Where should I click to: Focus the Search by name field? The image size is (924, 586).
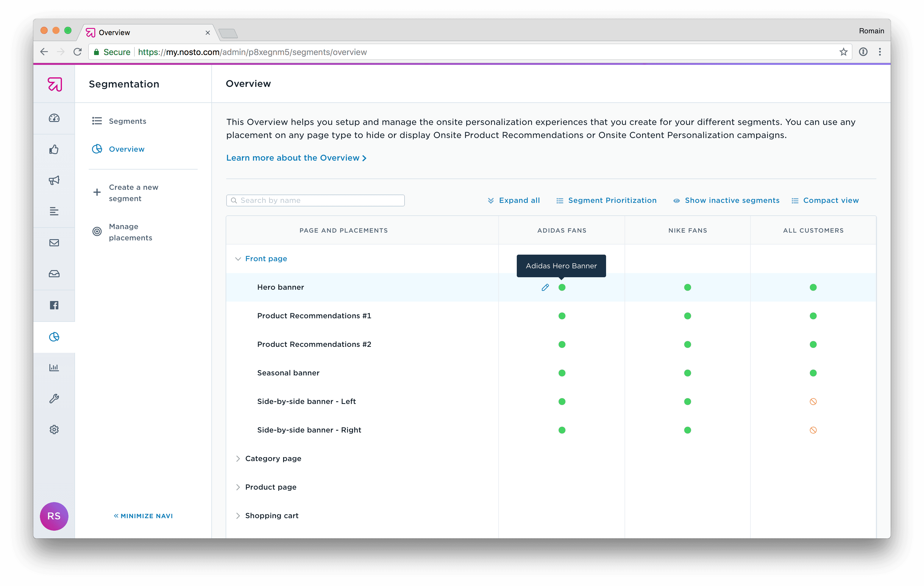coord(316,200)
